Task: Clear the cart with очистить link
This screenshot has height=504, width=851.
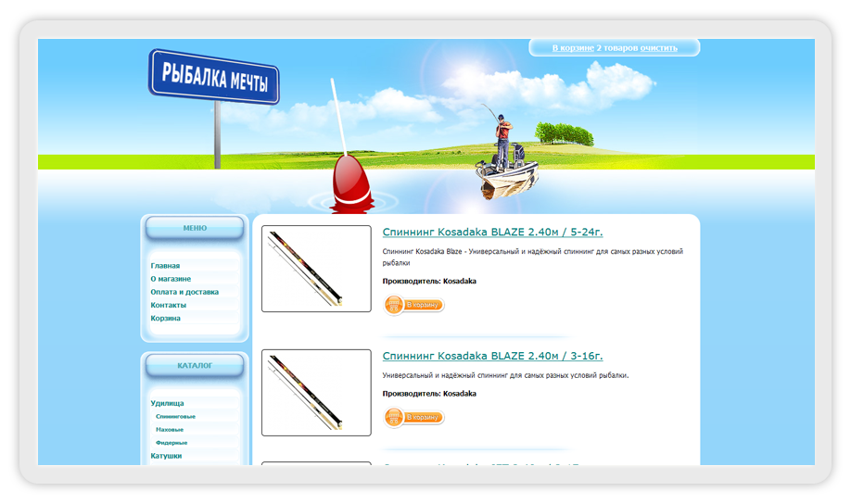Action: click(x=658, y=48)
